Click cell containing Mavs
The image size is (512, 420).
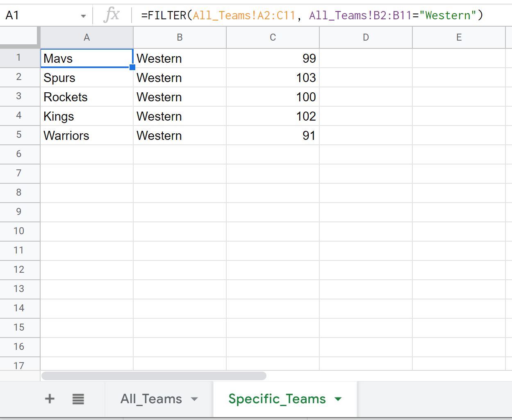coord(87,58)
